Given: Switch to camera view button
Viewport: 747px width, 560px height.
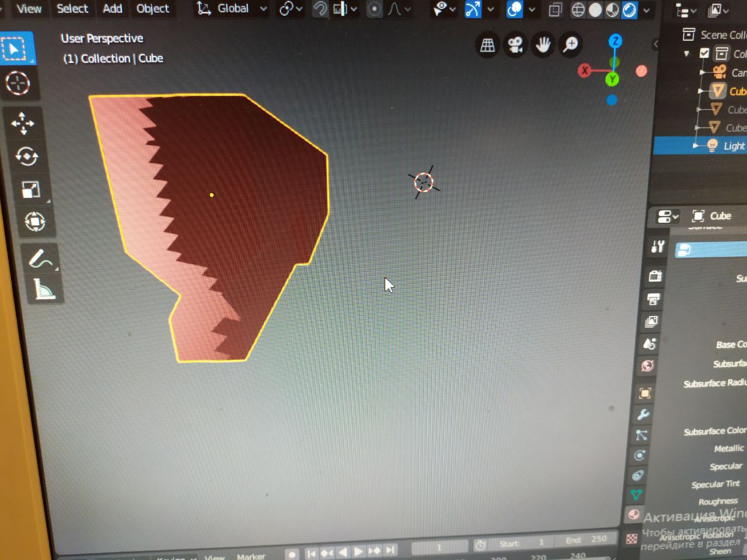Looking at the screenshot, I should point(515,45).
